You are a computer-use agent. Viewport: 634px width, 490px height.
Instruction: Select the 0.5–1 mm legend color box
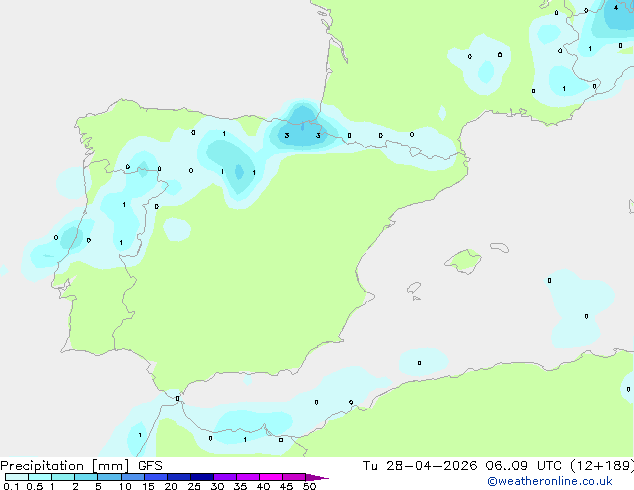click(40, 477)
